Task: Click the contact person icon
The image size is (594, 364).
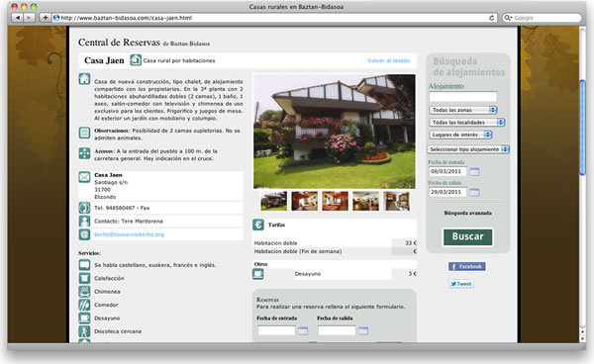Action: [x=84, y=221]
